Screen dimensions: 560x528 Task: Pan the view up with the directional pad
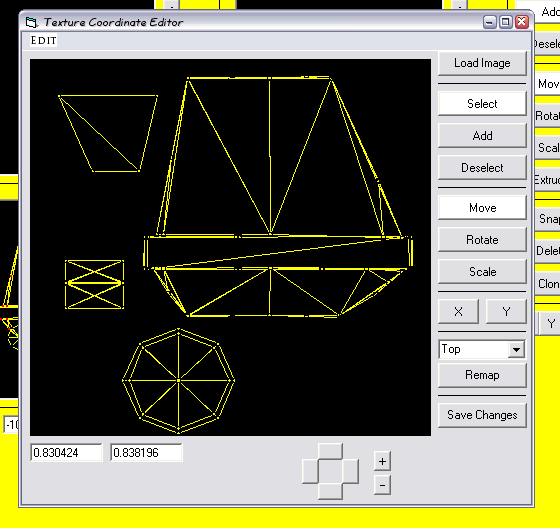click(x=330, y=451)
